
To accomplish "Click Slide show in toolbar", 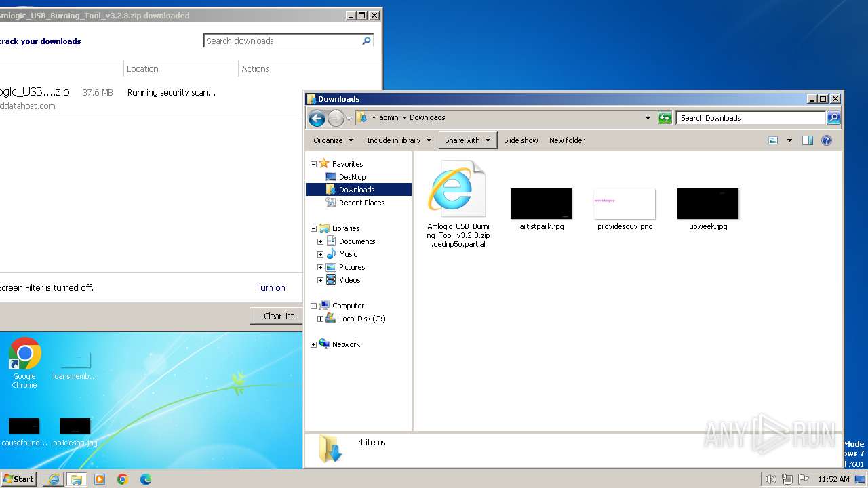I will coord(521,140).
